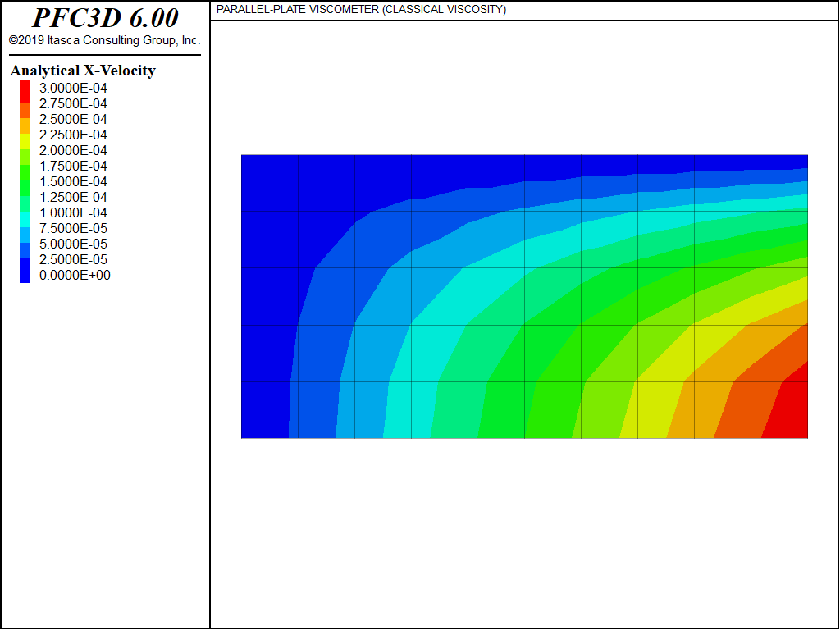Click the dark blue 0.0000E+00 legend swatch

tap(25, 271)
